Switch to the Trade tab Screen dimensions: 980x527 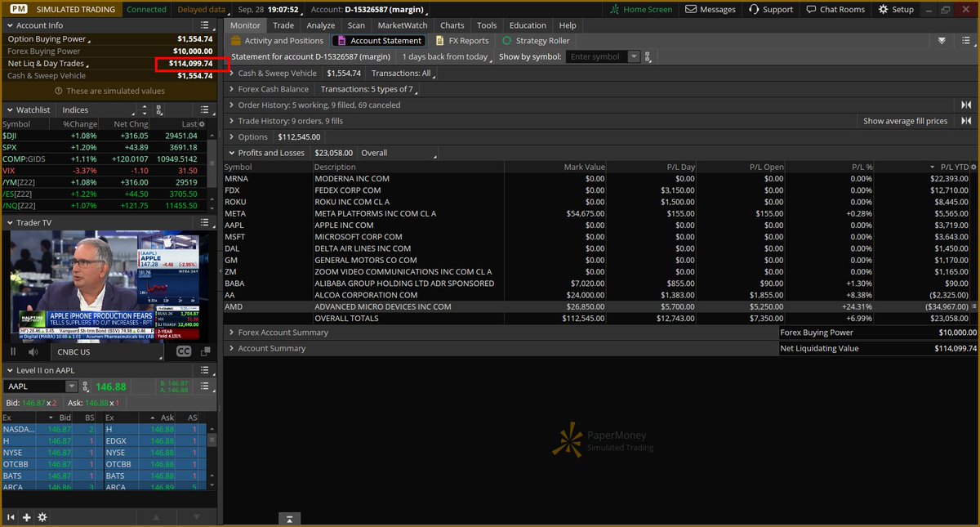(283, 25)
